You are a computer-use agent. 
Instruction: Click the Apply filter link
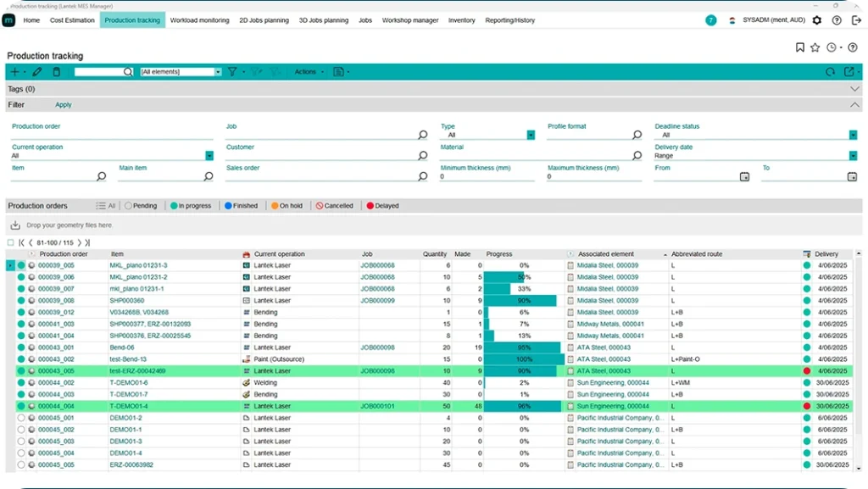[64, 105]
